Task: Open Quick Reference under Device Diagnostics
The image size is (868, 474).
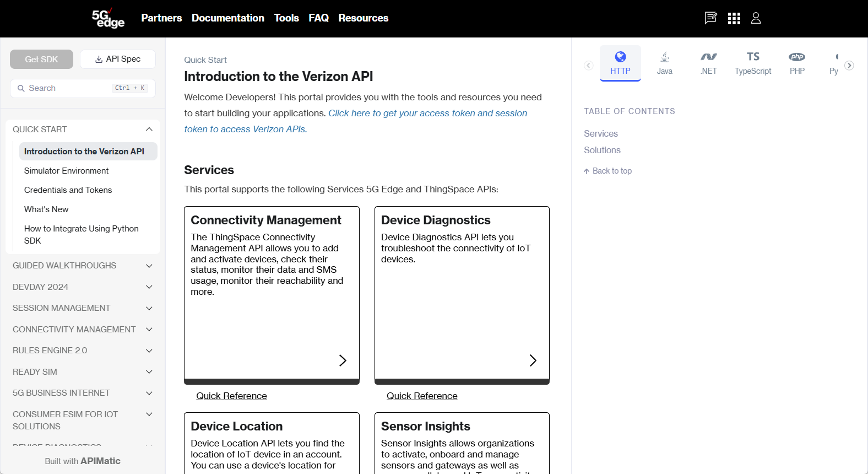Action: 422,396
